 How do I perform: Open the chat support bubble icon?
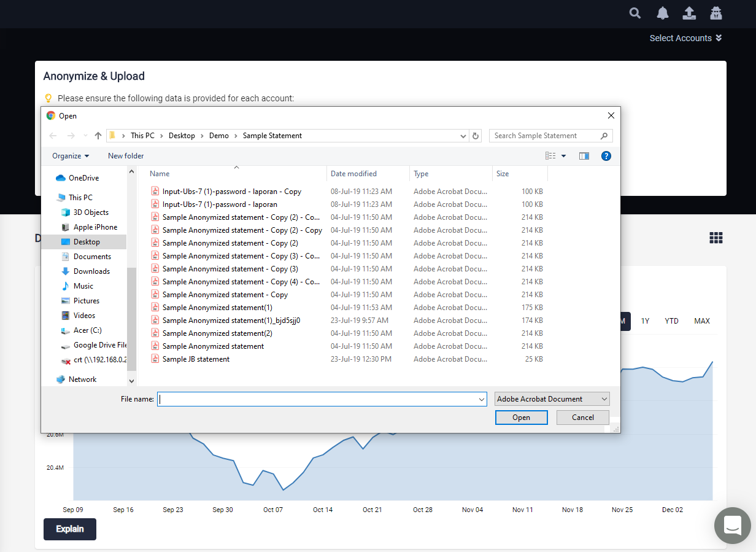733,526
